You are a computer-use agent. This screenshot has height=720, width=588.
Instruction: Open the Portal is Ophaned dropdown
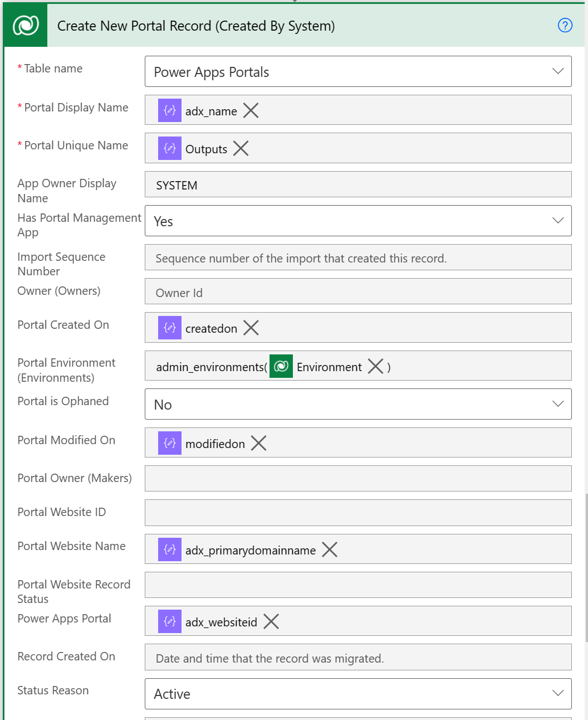pyautogui.click(x=557, y=404)
